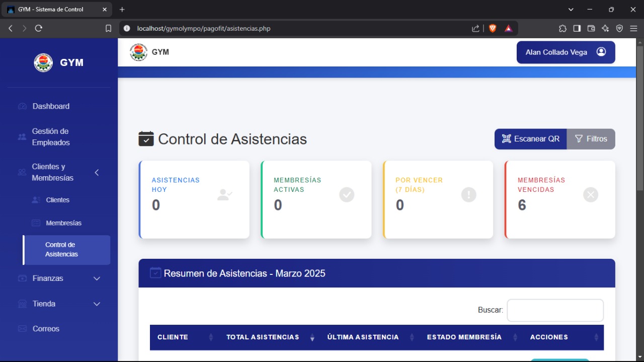The image size is (644, 362).
Task: Select Membresías submenu item
Action: 63,223
